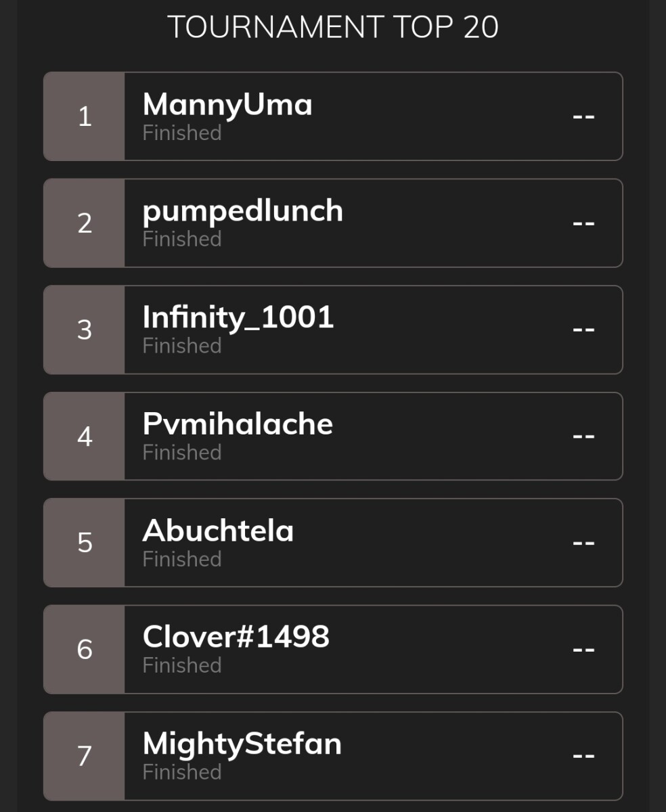Click Finished status under Abuchtela
This screenshot has width=666, height=812.
tap(182, 559)
